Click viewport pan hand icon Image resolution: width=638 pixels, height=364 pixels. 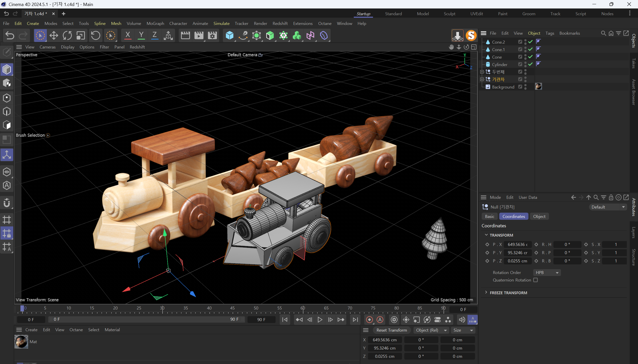click(451, 47)
